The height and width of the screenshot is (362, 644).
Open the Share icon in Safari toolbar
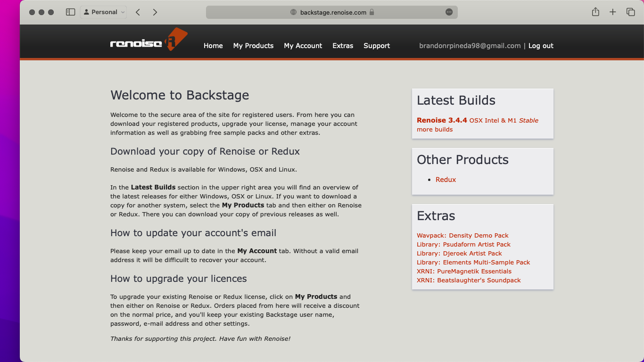pyautogui.click(x=595, y=12)
